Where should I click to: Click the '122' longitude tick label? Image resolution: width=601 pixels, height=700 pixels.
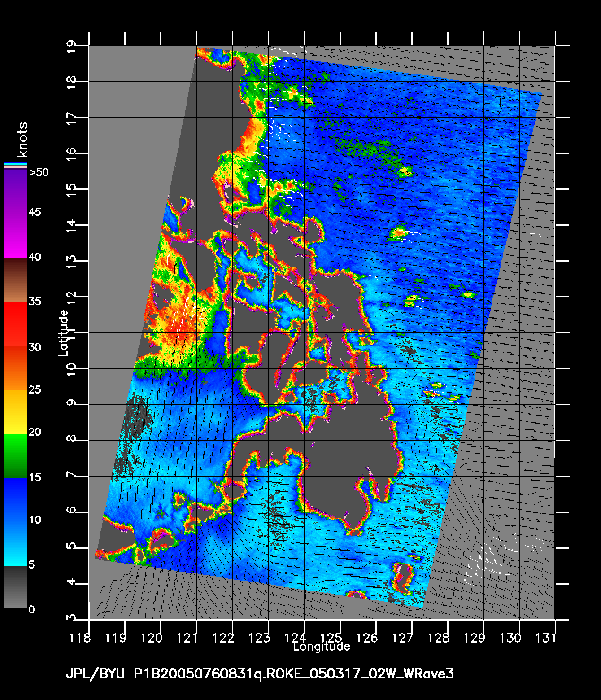coord(223,638)
